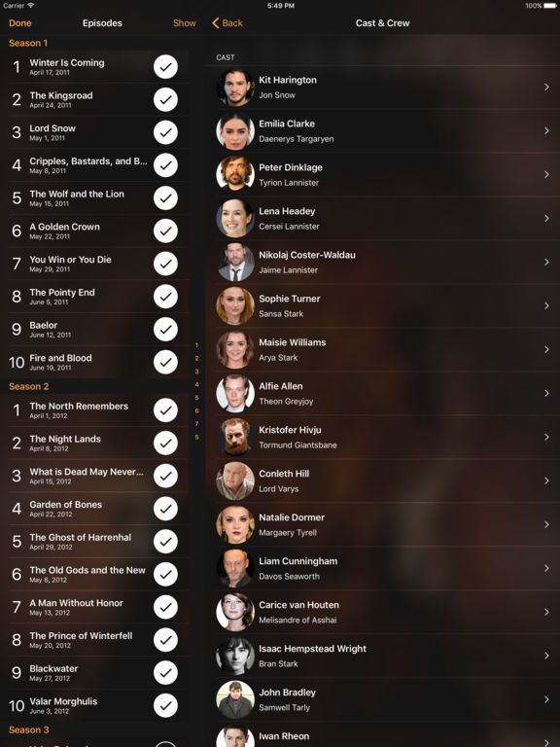This screenshot has width=560, height=747.
Task: Jump to Season 2 header
Action: [28, 386]
